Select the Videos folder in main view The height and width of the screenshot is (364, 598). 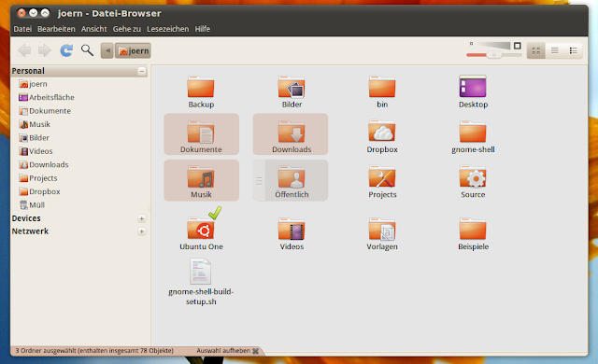(292, 229)
